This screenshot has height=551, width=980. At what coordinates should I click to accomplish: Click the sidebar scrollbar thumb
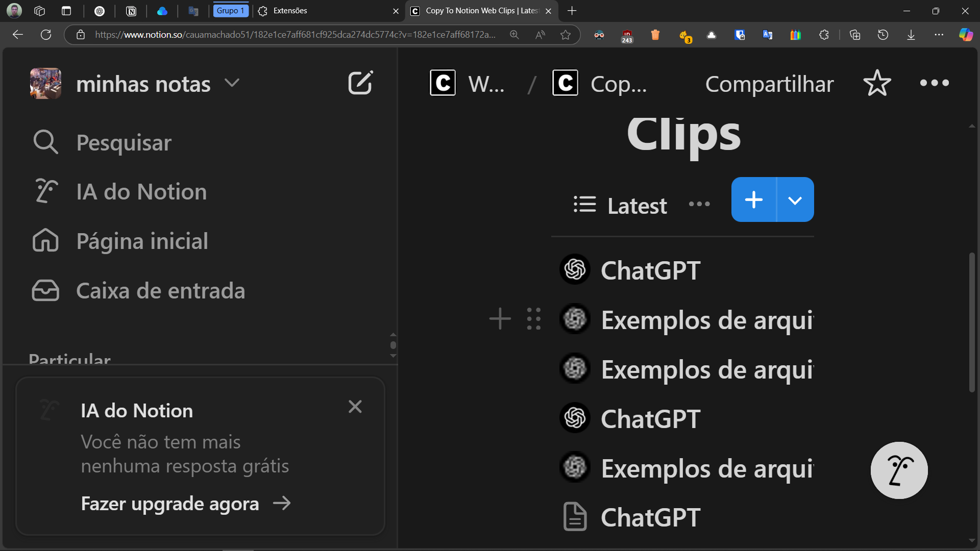pos(393,345)
